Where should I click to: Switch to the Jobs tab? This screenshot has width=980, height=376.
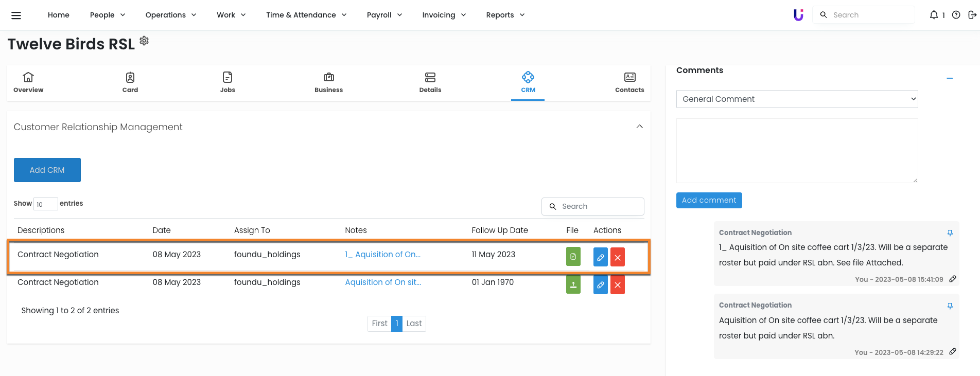click(x=227, y=82)
